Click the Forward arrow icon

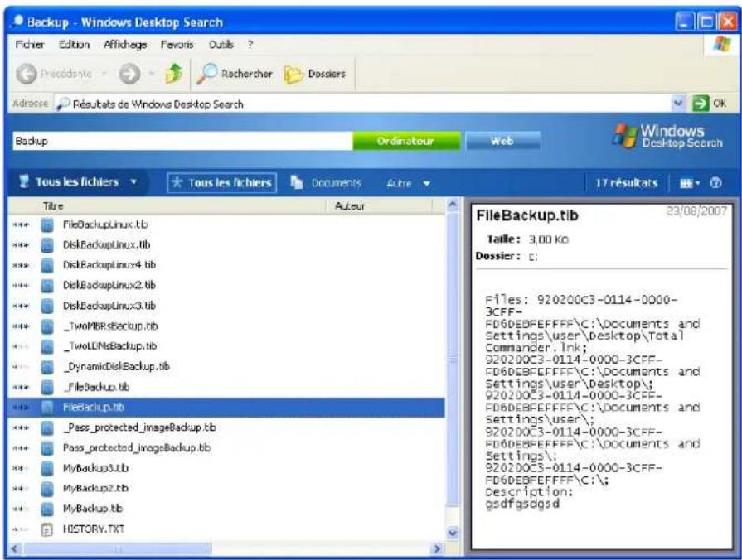[x=129, y=74]
